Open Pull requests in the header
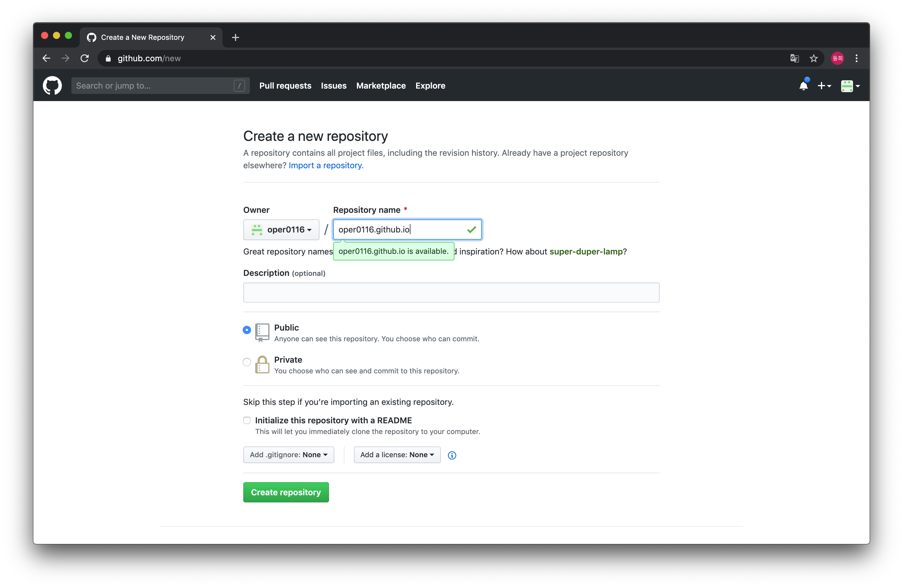 point(285,86)
